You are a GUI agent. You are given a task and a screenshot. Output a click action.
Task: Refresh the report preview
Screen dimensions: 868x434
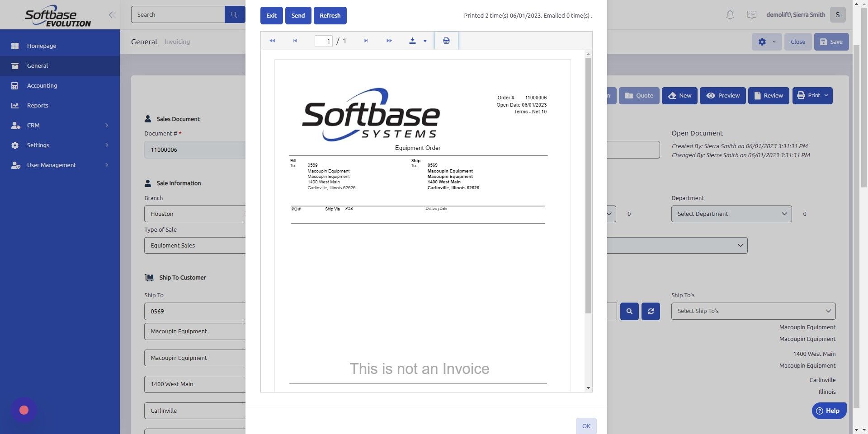pos(330,15)
